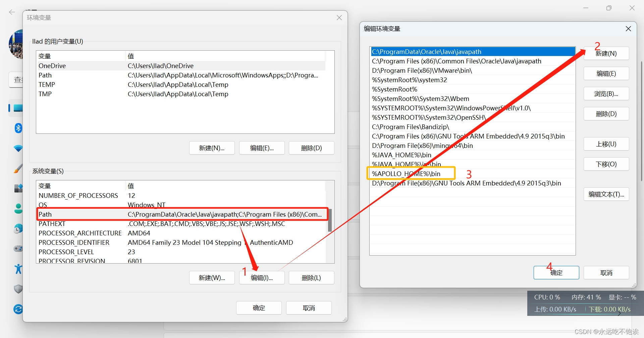644x338 pixels.
Task: Open Apps settings from the sidebar
Action: [18, 188]
